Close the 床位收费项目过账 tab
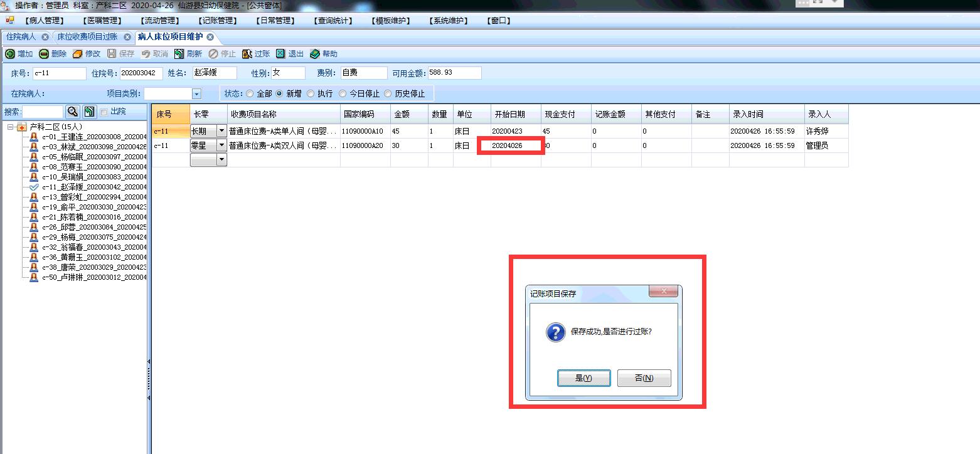Viewport: 980px width, 454px height. click(127, 37)
